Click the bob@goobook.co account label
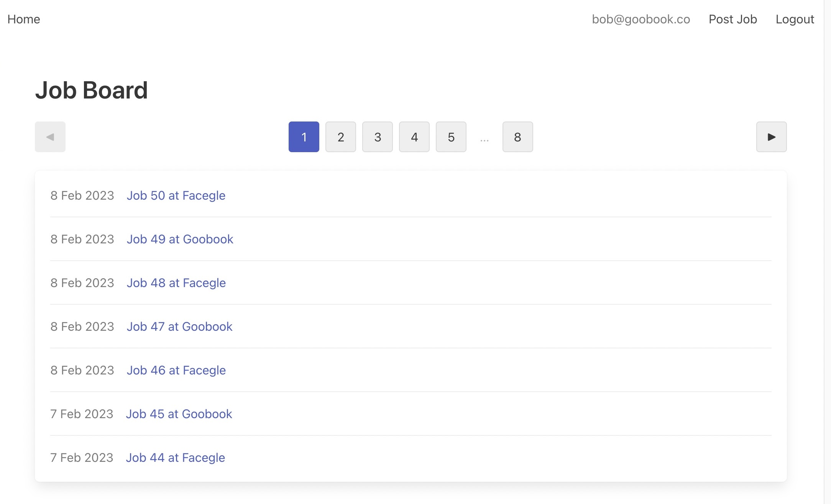Image resolution: width=831 pixels, height=504 pixels. pyautogui.click(x=641, y=19)
